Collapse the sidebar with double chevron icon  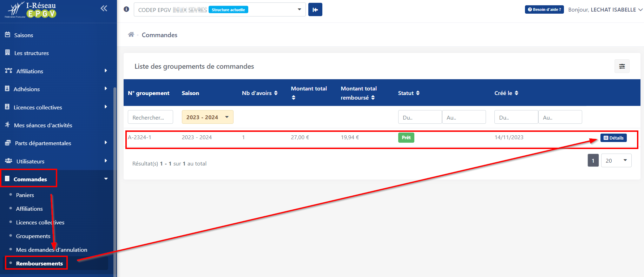coord(104,8)
